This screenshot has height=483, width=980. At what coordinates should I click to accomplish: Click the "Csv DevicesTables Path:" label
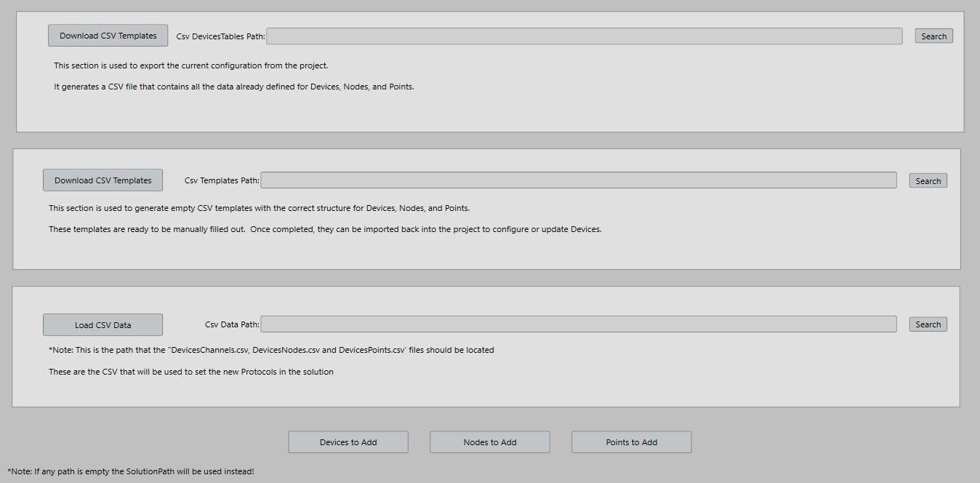pyautogui.click(x=220, y=36)
